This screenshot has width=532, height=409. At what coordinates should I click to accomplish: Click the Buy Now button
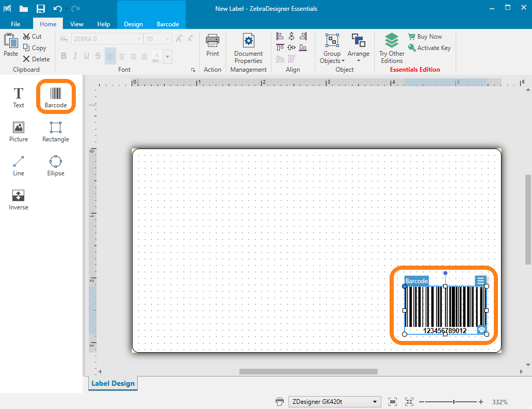(425, 37)
